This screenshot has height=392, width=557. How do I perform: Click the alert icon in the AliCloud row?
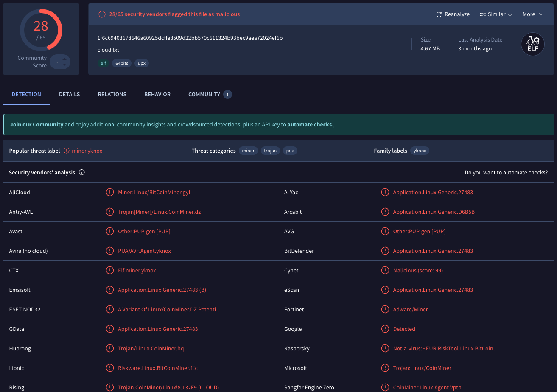[x=110, y=192]
